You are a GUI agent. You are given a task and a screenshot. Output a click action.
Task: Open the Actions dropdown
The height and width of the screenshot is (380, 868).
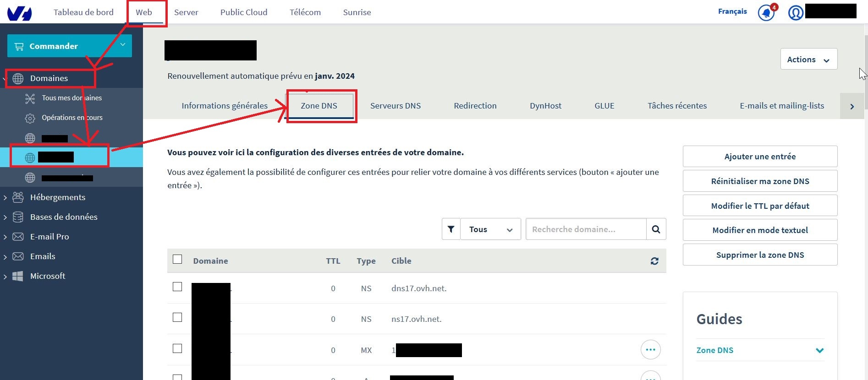[x=808, y=60]
